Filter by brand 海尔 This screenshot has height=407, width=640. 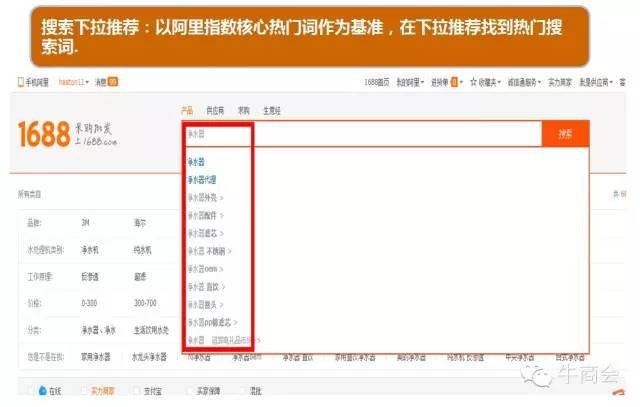[x=140, y=223]
